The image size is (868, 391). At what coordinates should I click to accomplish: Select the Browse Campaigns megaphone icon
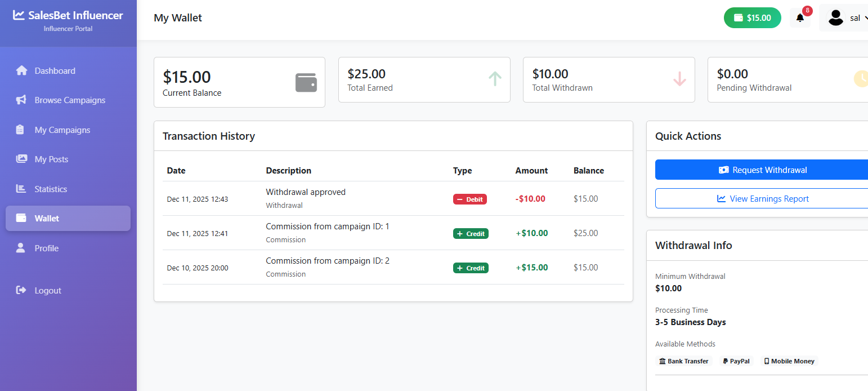coord(20,100)
